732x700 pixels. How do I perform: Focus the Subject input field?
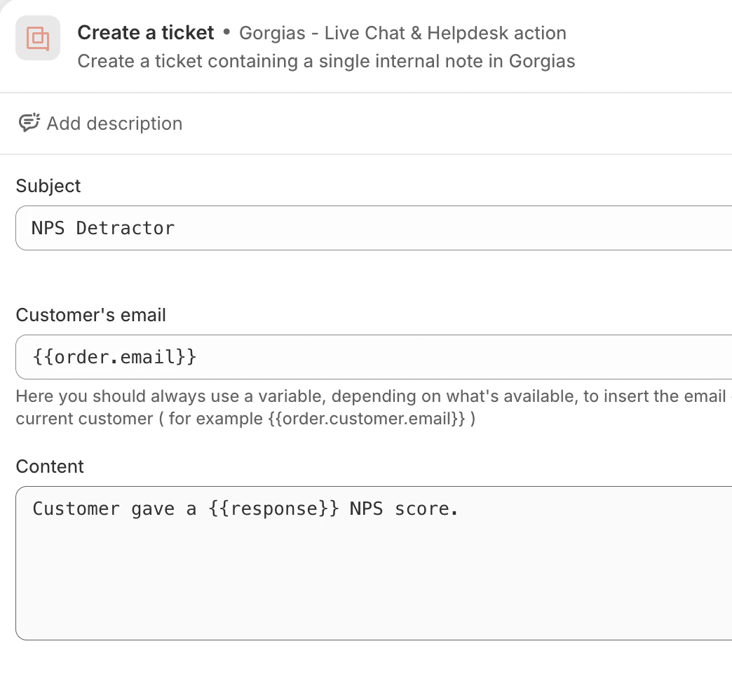421,228
